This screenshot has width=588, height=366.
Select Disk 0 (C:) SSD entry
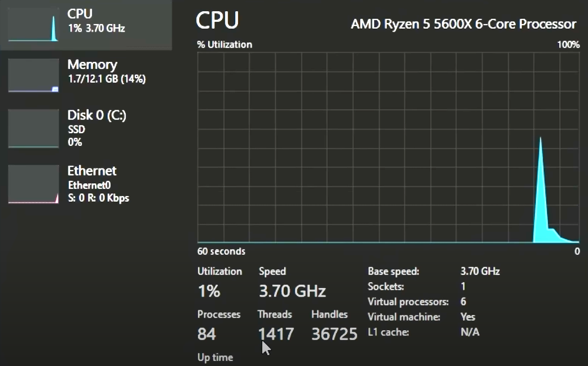point(97,128)
